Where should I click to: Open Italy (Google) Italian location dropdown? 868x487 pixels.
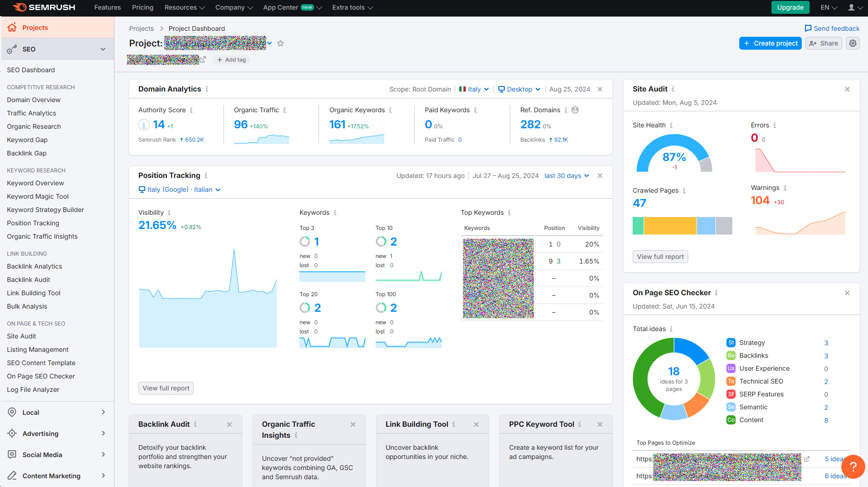180,189
